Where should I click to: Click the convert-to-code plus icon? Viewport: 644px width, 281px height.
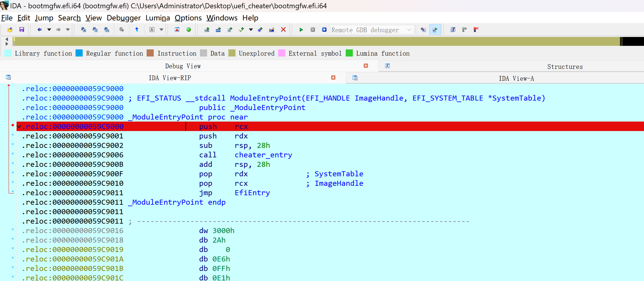tap(207, 30)
